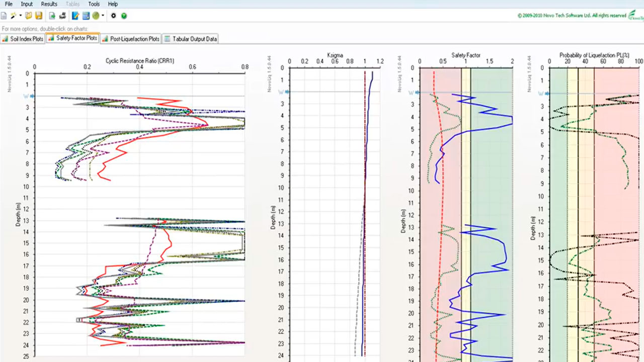Click the New file icon
Viewport: 644px width, 362px height.
tap(4, 16)
